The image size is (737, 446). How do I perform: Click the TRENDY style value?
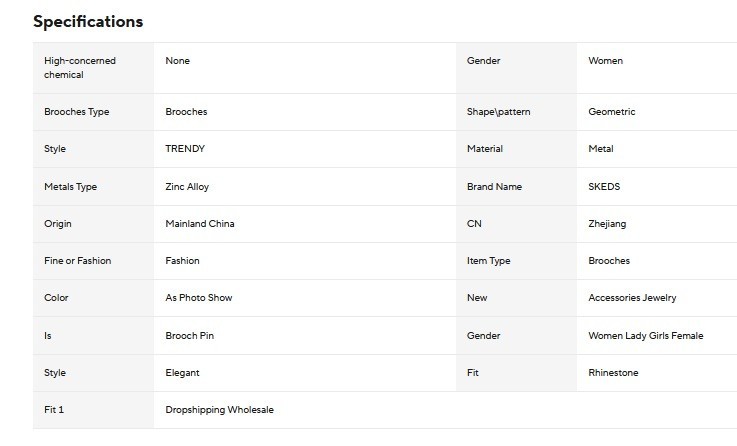[185, 149]
